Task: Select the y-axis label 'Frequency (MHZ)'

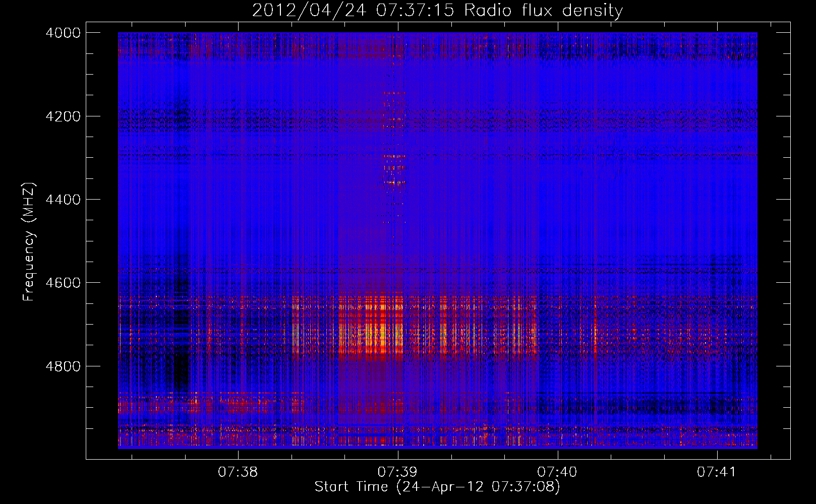Action: click(x=29, y=242)
